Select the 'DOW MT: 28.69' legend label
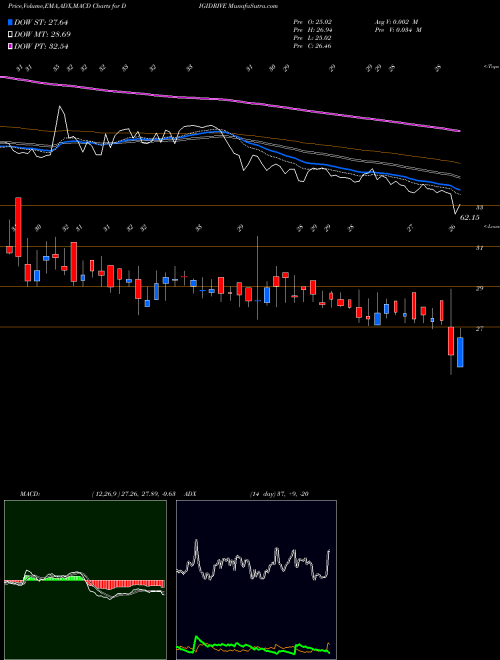Viewport: 500px width, 660px height. pyautogui.click(x=42, y=35)
